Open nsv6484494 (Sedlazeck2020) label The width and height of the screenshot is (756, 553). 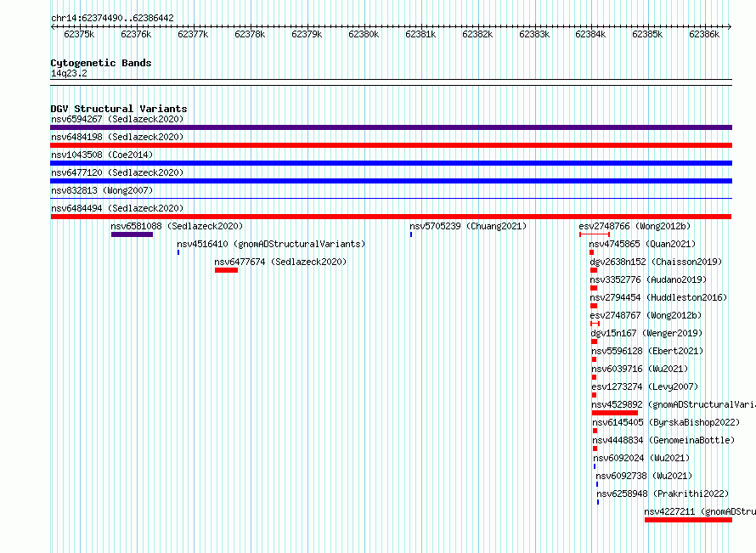tap(117, 208)
